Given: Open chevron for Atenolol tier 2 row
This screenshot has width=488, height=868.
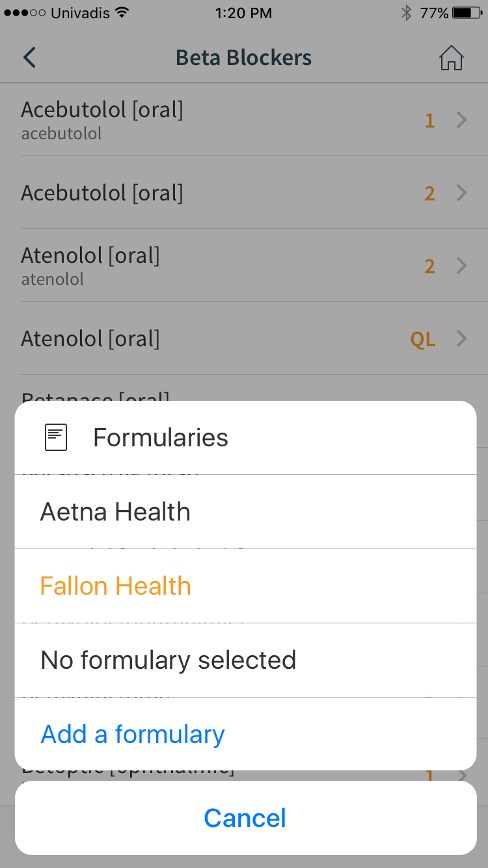Looking at the screenshot, I should tap(461, 266).
